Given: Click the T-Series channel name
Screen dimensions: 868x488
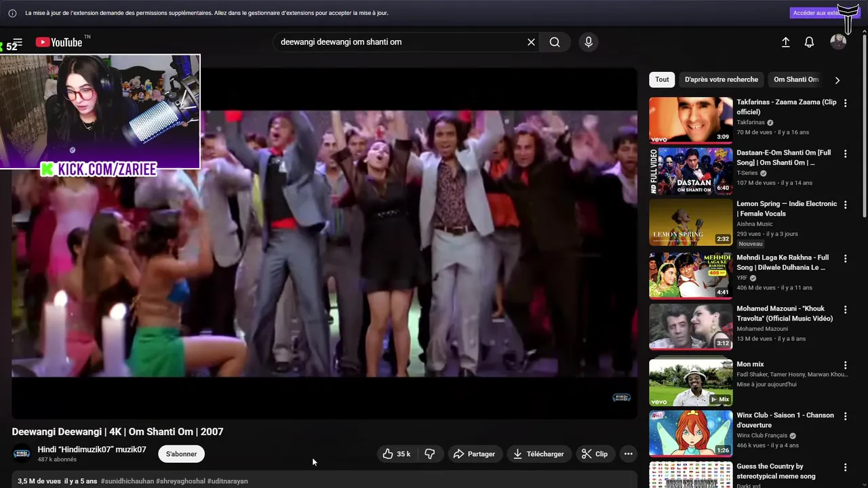Looking at the screenshot, I should pyautogui.click(x=747, y=173).
